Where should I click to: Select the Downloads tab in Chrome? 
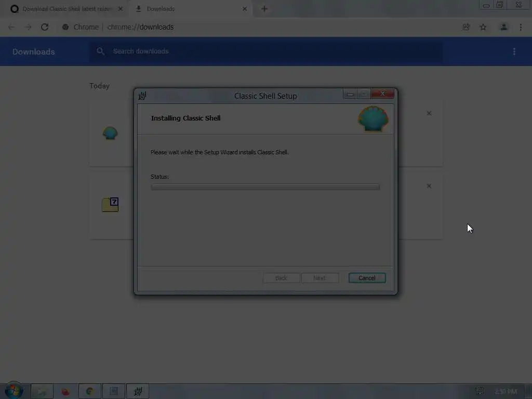(x=190, y=9)
